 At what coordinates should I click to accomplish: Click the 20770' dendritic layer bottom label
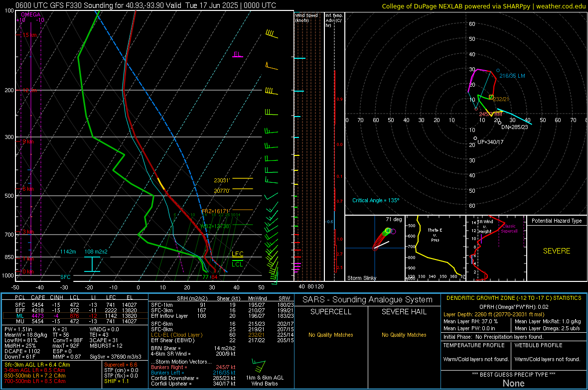(222, 190)
